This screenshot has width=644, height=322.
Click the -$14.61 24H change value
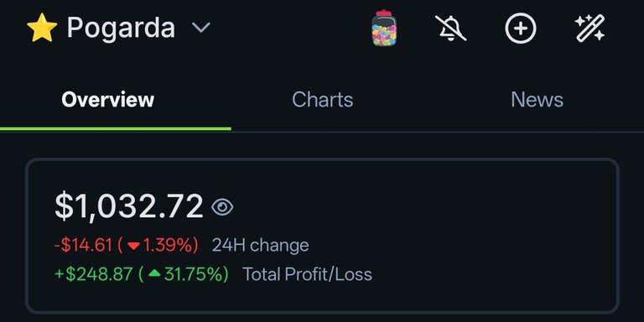click(x=83, y=245)
